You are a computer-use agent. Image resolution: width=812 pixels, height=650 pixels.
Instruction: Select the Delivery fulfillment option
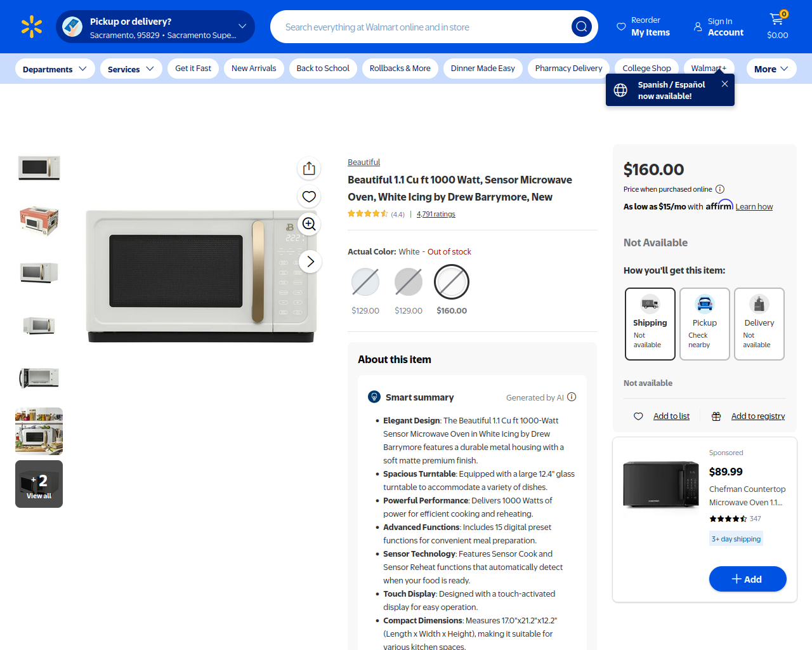tap(759, 324)
